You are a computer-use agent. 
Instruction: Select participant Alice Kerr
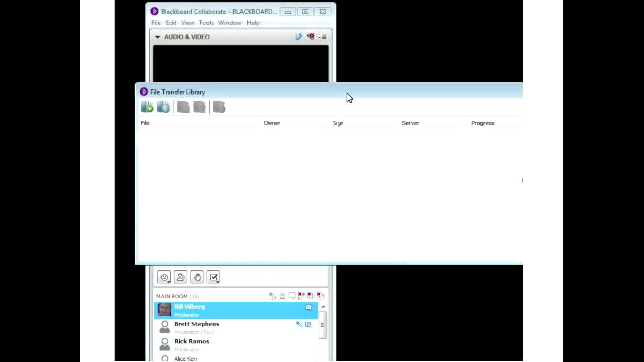click(x=236, y=358)
